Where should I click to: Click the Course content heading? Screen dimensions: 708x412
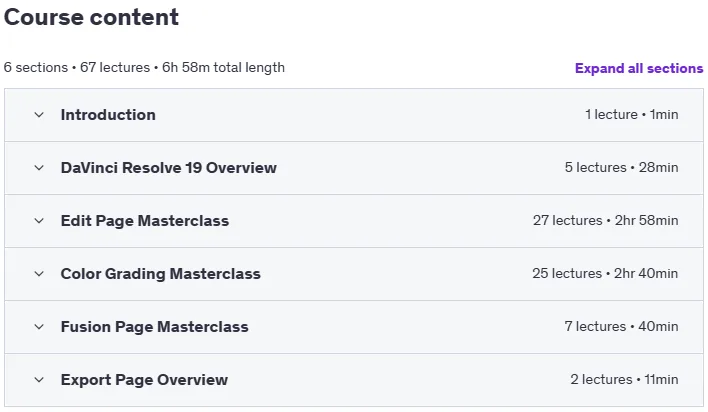[91, 17]
